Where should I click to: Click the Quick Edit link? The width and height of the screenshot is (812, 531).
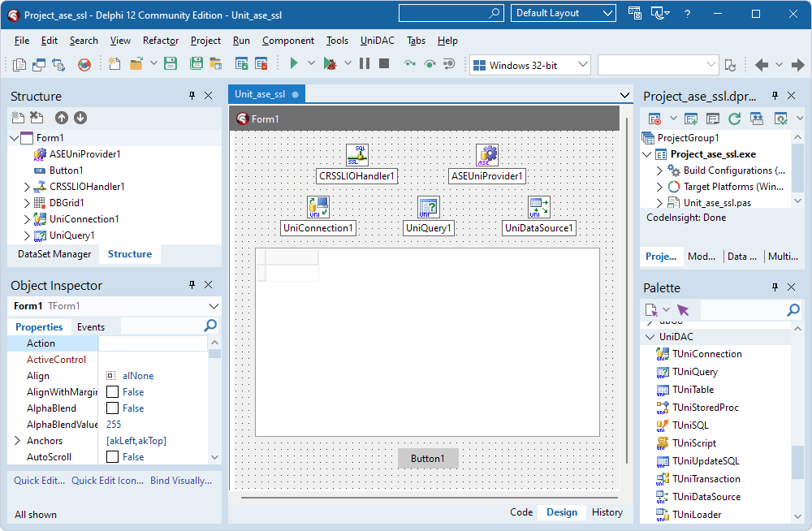(x=37, y=481)
